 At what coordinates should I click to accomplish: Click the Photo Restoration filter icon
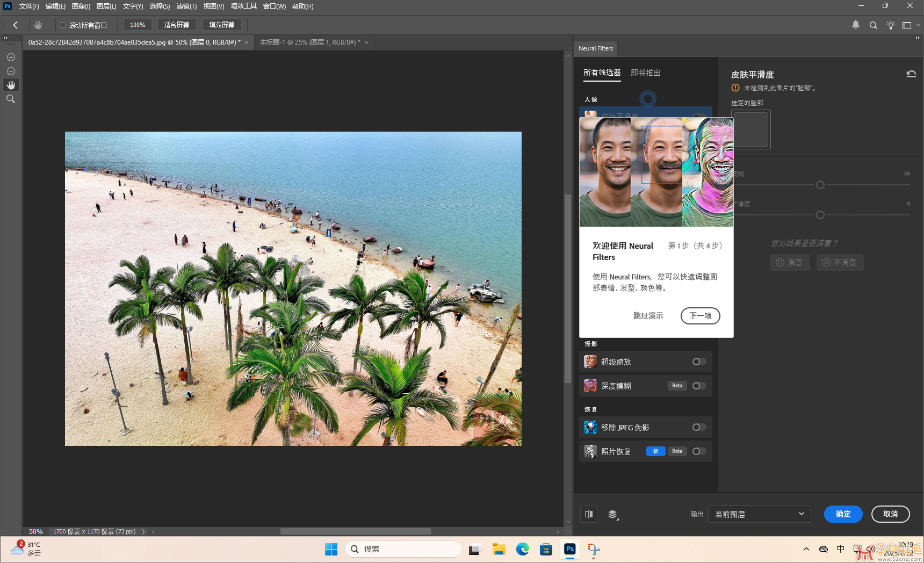[x=590, y=451]
